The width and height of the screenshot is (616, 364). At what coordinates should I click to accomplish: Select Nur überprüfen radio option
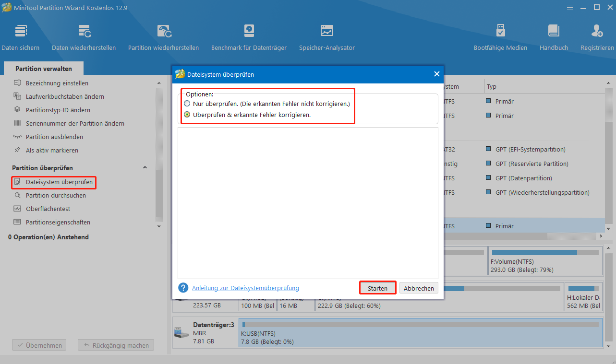tap(187, 104)
